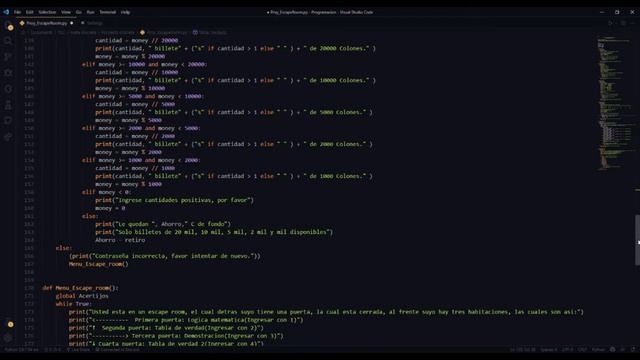Click 'money = money % 1000' line
The height and width of the screenshot is (360, 640).
click(x=128, y=184)
